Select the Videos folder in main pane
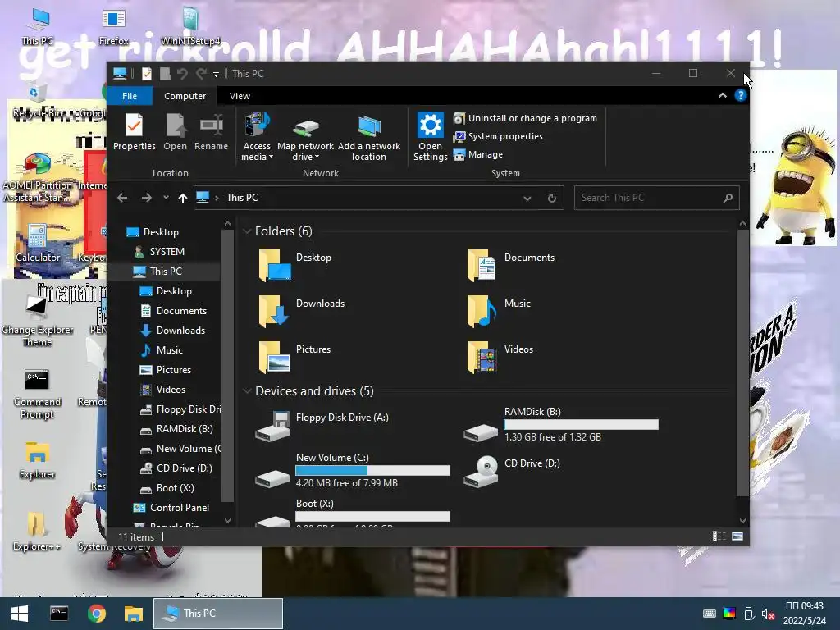The image size is (840, 630). coord(501,357)
